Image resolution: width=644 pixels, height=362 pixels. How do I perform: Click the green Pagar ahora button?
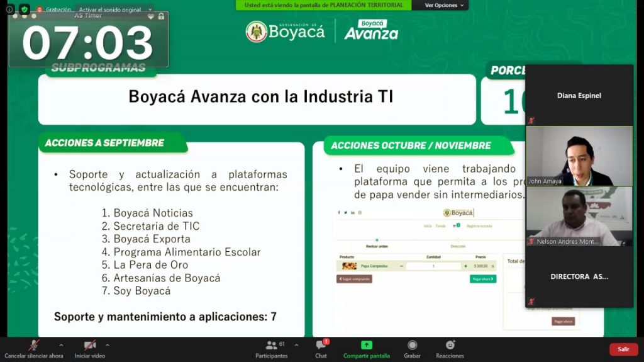[x=483, y=279]
